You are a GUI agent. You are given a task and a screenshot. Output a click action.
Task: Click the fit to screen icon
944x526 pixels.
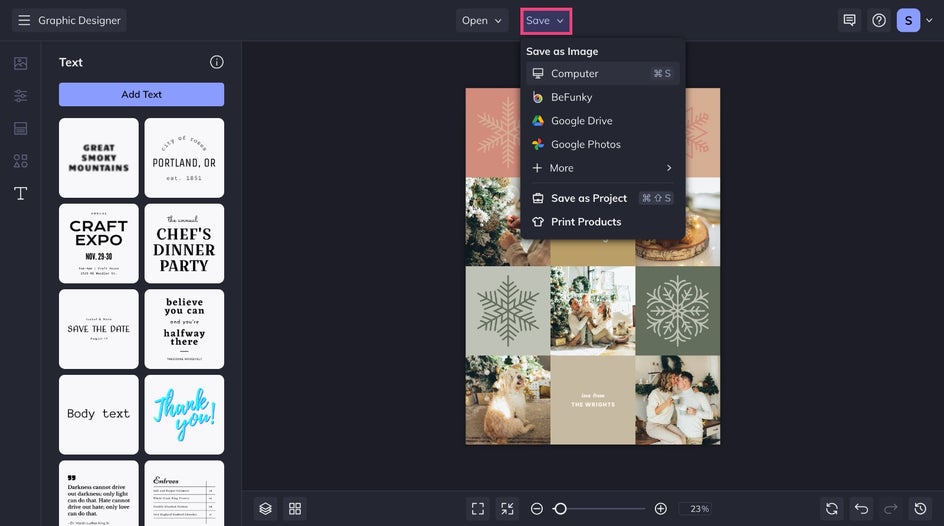tap(478, 509)
